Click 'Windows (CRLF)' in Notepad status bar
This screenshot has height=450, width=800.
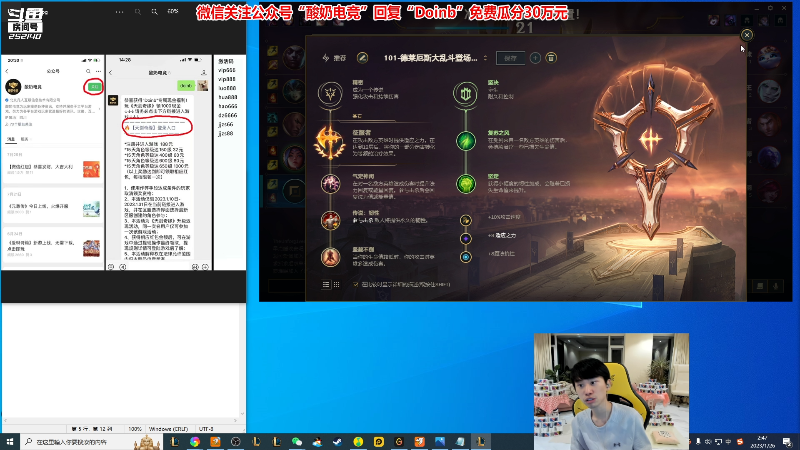click(169, 429)
